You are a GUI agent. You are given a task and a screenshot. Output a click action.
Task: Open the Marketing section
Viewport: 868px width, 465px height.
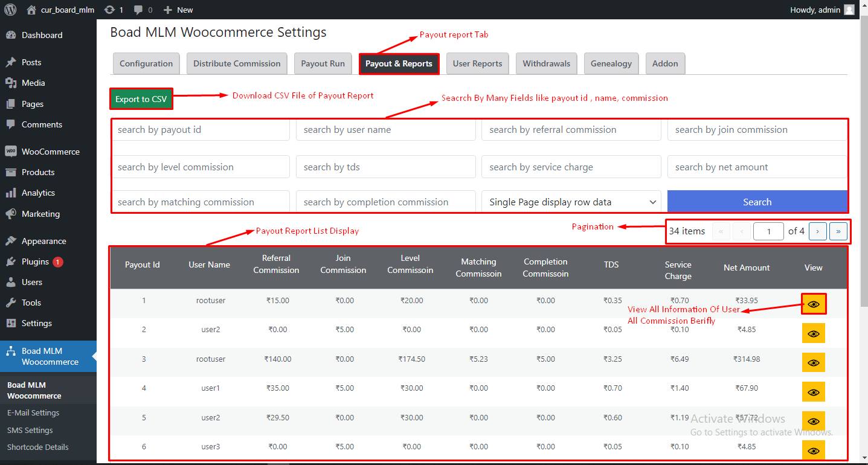[39, 214]
